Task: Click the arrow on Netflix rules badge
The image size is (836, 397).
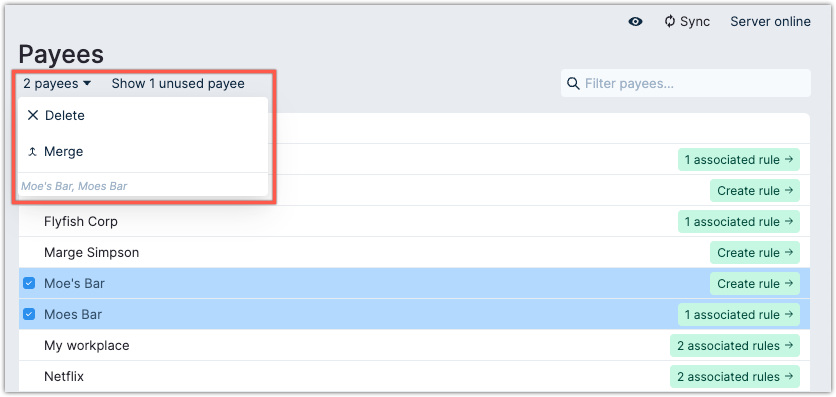Action: [789, 376]
